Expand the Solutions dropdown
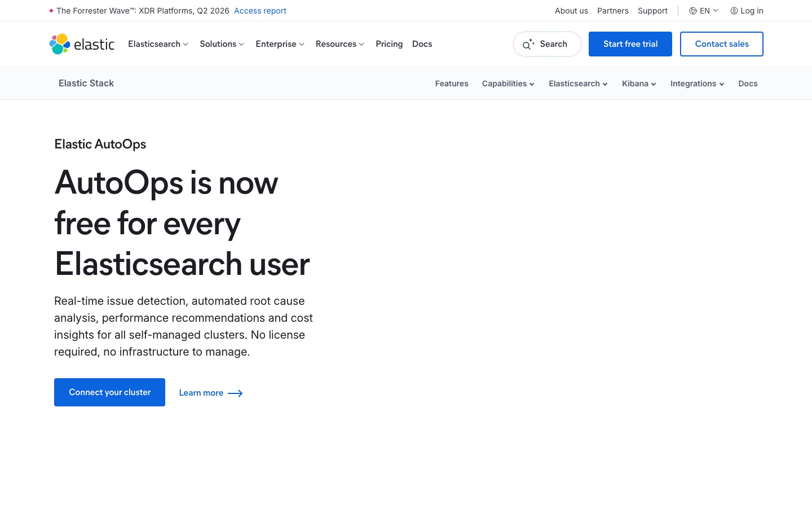Image resolution: width=812 pixels, height=508 pixels. tap(222, 44)
